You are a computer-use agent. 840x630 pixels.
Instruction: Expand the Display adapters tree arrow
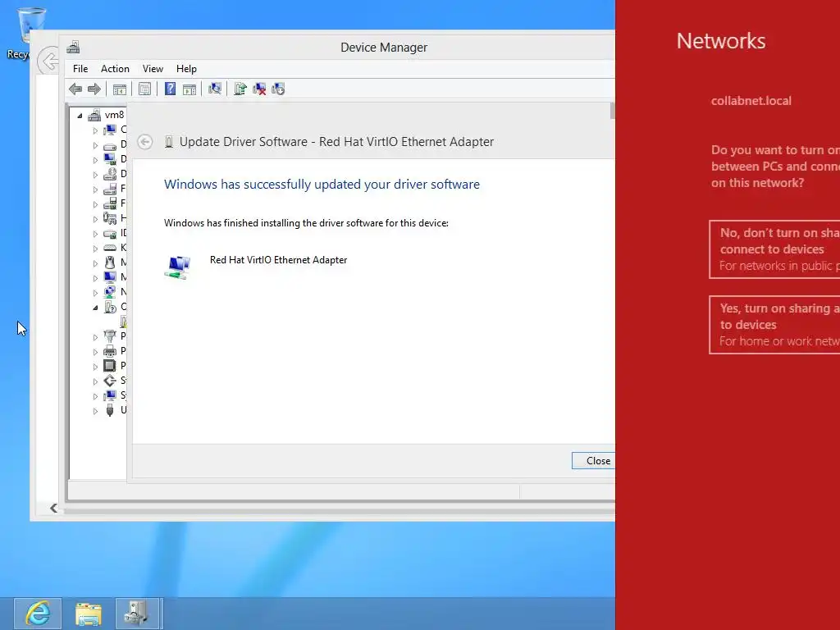coord(95,160)
